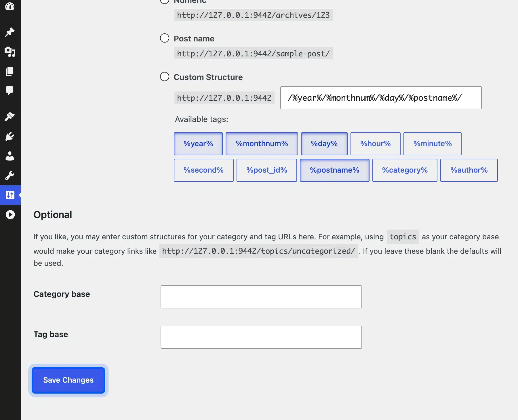This screenshot has width=518, height=420.
Task: Add the %minute% tag to the structure
Action: pyautogui.click(x=433, y=144)
